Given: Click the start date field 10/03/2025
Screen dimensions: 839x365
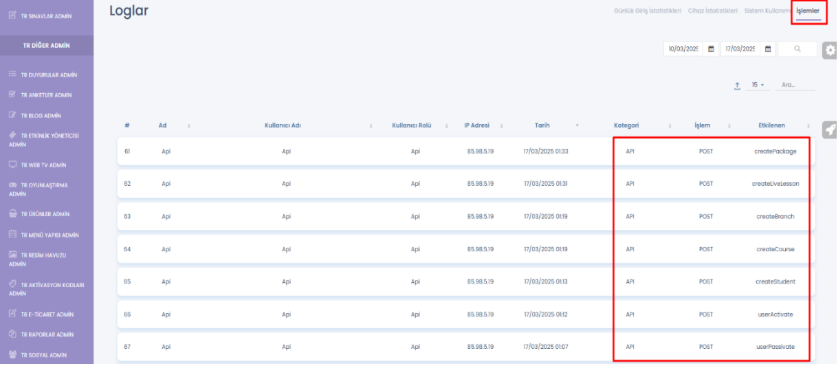Looking at the screenshot, I should (684, 49).
